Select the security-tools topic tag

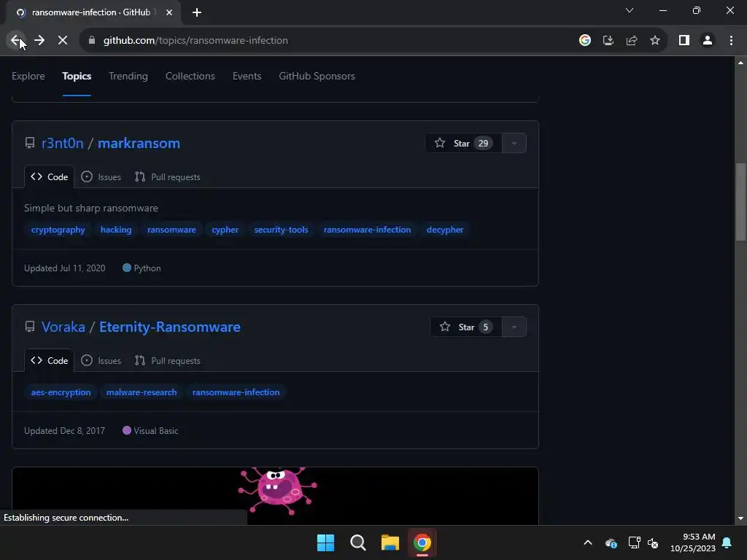(281, 230)
